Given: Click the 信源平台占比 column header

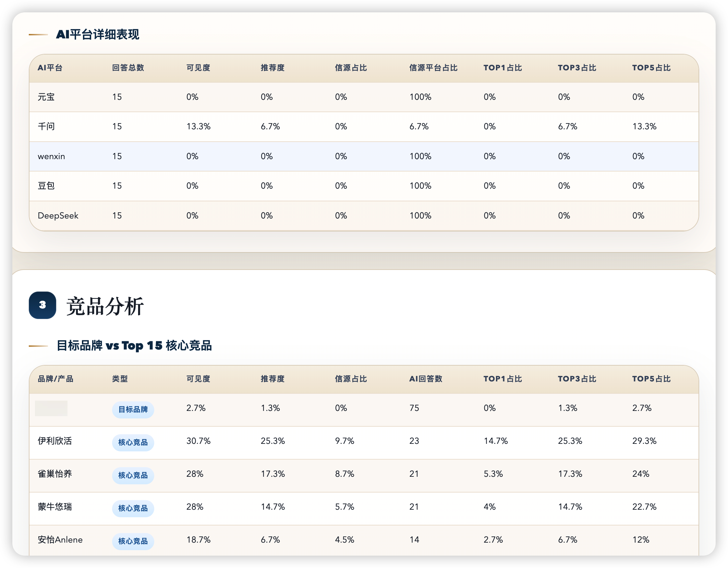Looking at the screenshot, I should 433,68.
